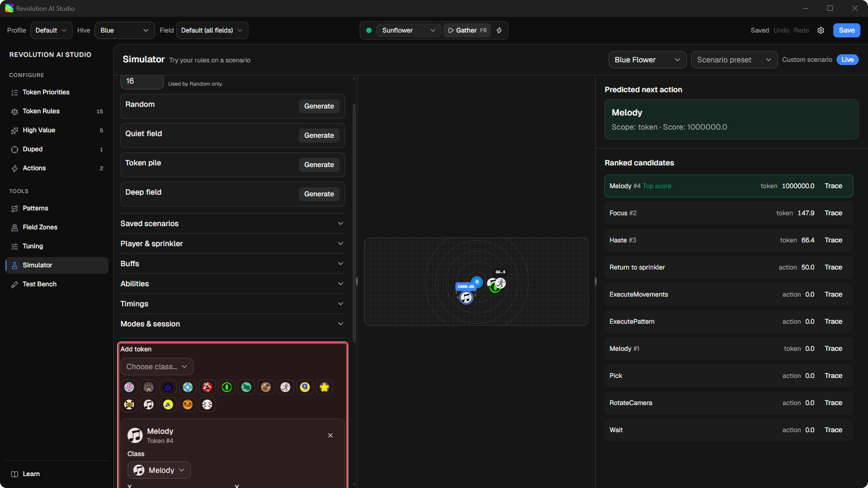Open High Value in the sidebar
Image resolution: width=868 pixels, height=488 pixels.
click(x=57, y=130)
